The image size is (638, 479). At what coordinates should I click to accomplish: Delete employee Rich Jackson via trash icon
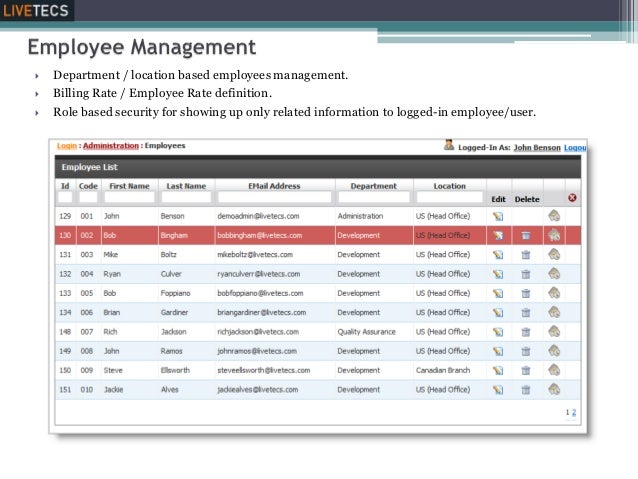[x=526, y=332]
